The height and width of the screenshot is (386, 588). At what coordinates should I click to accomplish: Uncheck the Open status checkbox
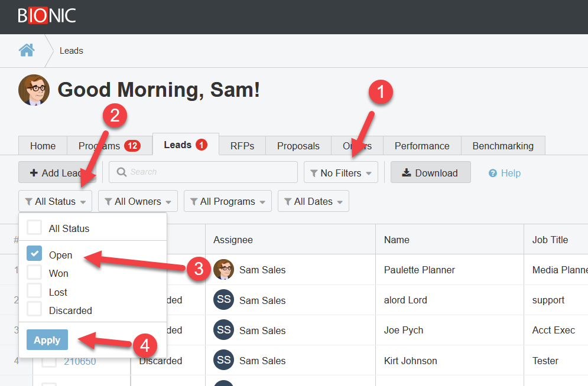(x=35, y=254)
